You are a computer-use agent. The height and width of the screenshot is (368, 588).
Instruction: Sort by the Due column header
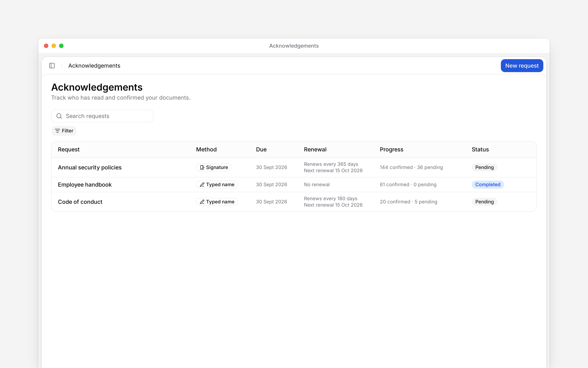pos(261,149)
